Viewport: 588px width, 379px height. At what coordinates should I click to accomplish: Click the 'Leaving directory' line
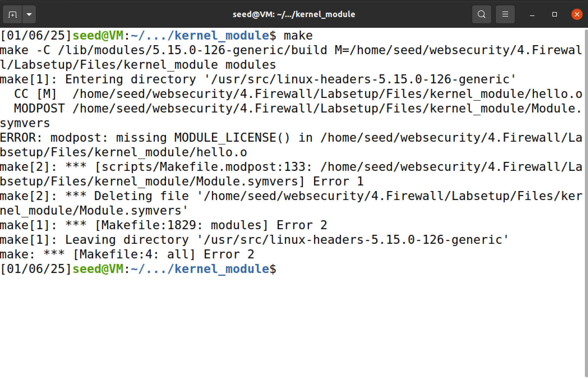pyautogui.click(x=127, y=240)
